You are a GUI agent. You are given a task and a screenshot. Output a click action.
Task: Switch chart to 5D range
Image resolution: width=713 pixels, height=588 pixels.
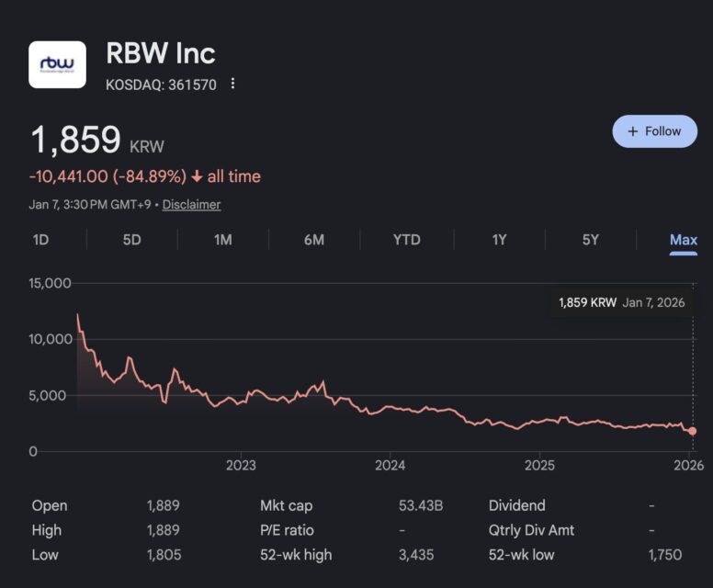click(132, 240)
